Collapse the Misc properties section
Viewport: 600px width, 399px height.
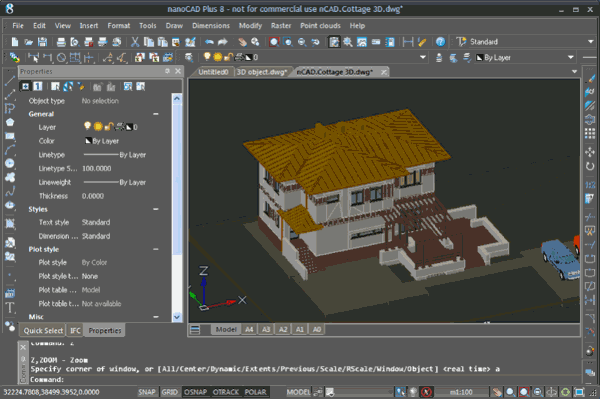coord(156,317)
